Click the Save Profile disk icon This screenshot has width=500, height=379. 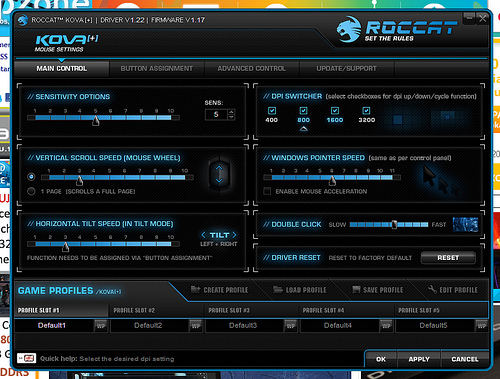tap(356, 289)
